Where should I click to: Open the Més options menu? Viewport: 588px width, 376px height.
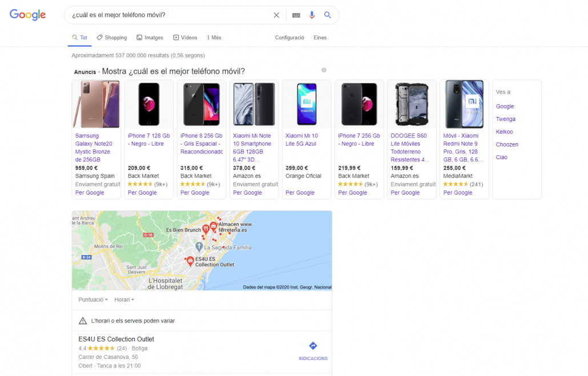[214, 38]
